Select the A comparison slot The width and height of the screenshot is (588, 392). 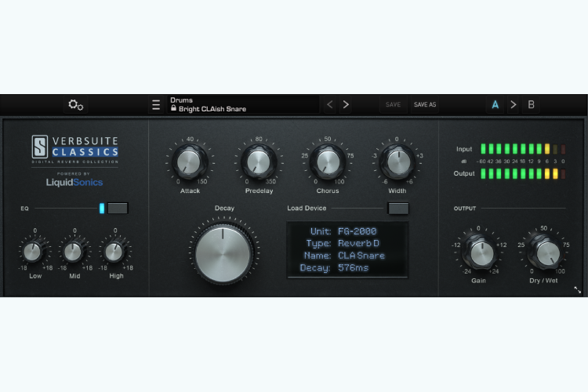point(495,104)
